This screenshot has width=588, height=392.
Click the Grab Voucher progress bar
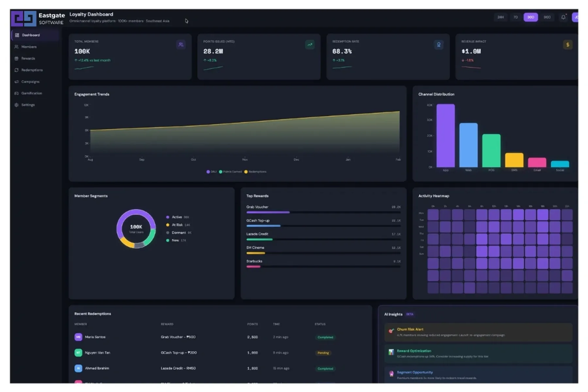click(x=268, y=212)
